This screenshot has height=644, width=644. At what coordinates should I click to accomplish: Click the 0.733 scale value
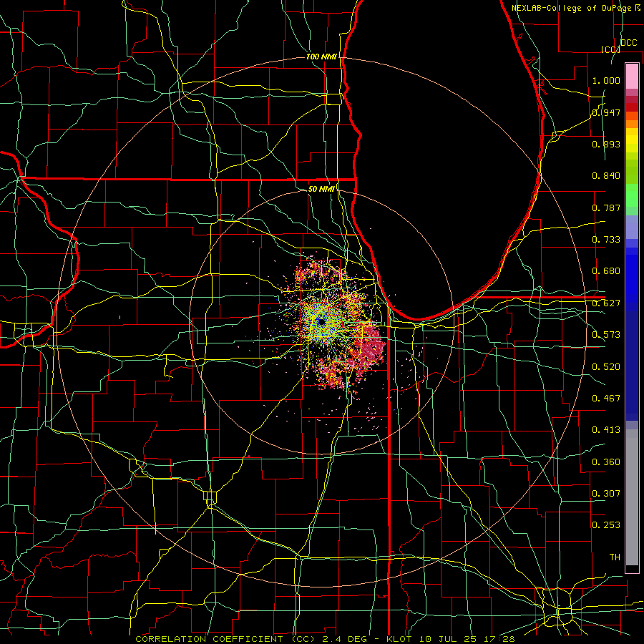(606, 240)
